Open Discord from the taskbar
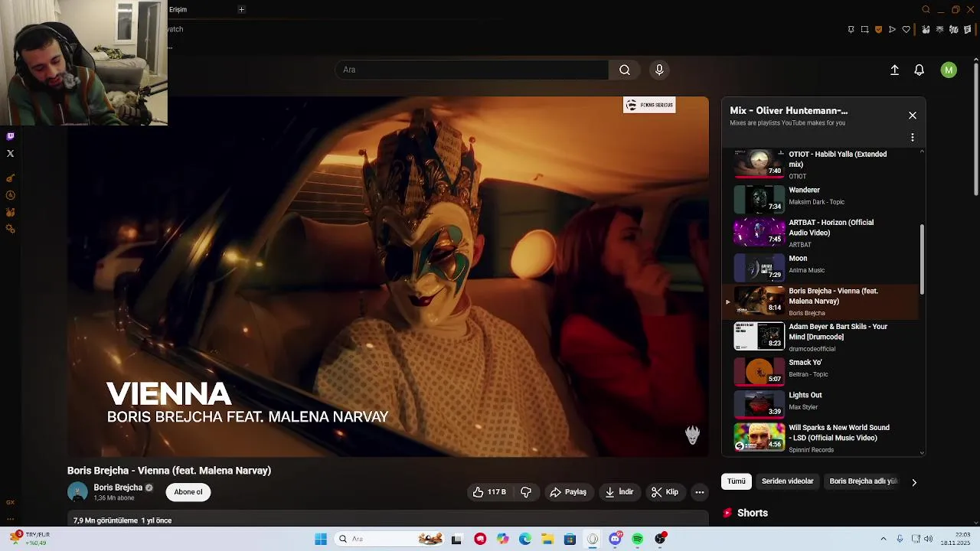The height and width of the screenshot is (551, 980). pos(615,539)
